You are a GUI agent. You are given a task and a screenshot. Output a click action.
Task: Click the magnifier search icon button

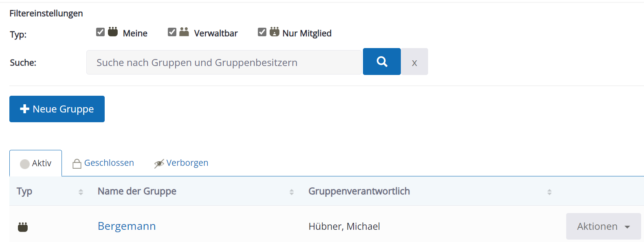382,62
